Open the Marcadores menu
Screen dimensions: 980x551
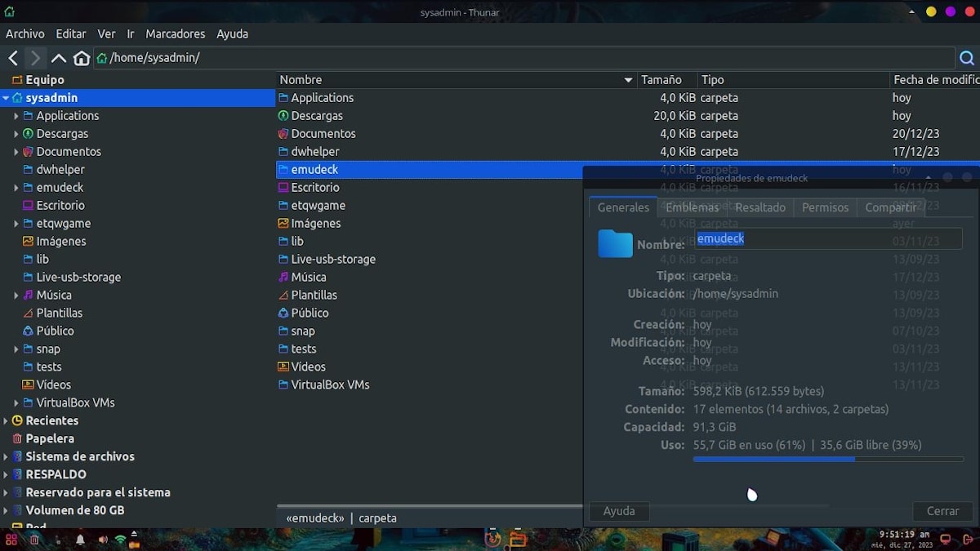[x=175, y=33]
